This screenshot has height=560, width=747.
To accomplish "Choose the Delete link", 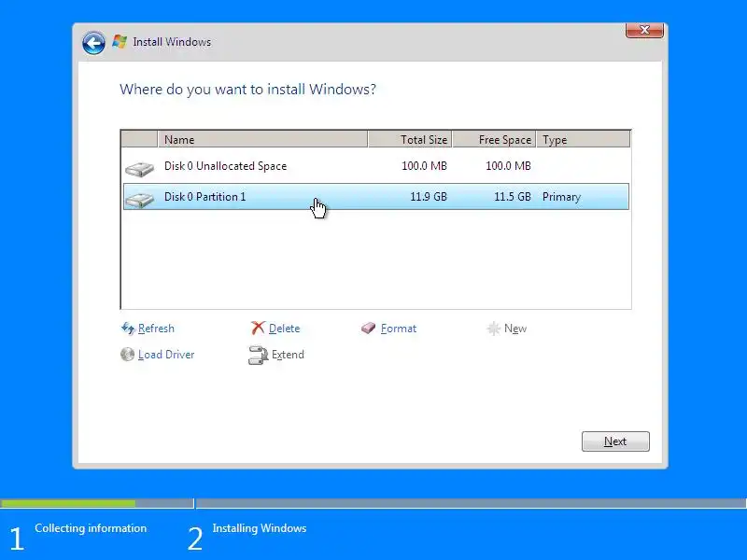I will point(285,329).
